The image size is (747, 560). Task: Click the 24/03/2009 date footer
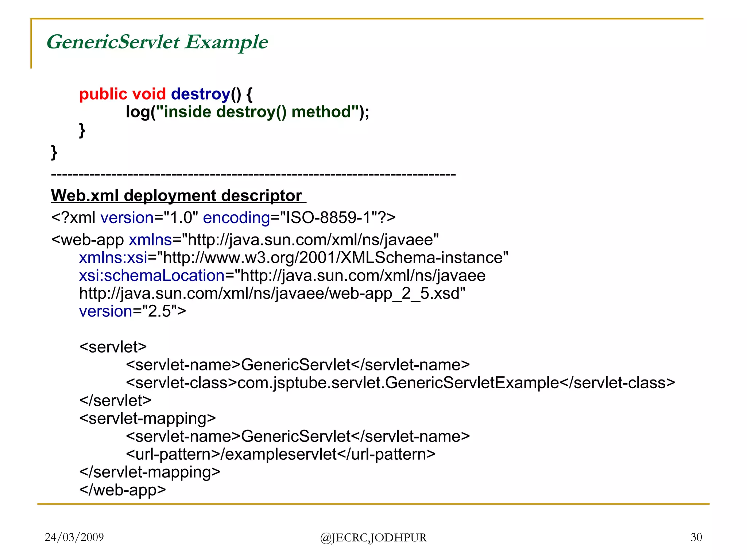pyautogui.click(x=74, y=537)
